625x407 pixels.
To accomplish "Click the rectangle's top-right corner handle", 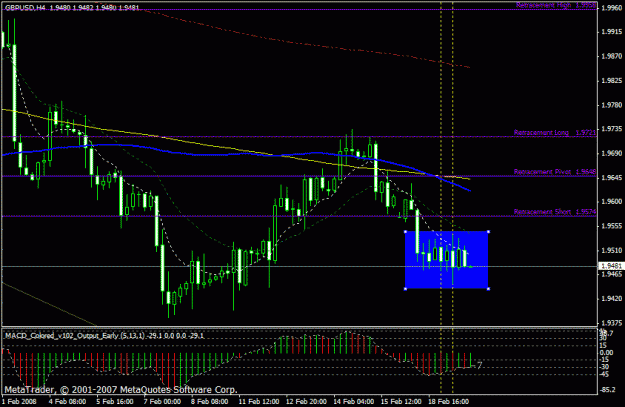I will [x=488, y=232].
